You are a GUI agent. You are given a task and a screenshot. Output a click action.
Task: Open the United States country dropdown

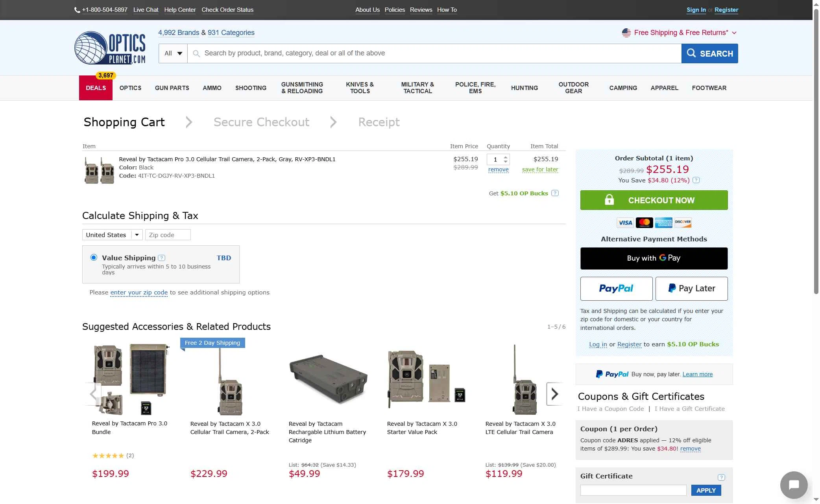tap(112, 235)
